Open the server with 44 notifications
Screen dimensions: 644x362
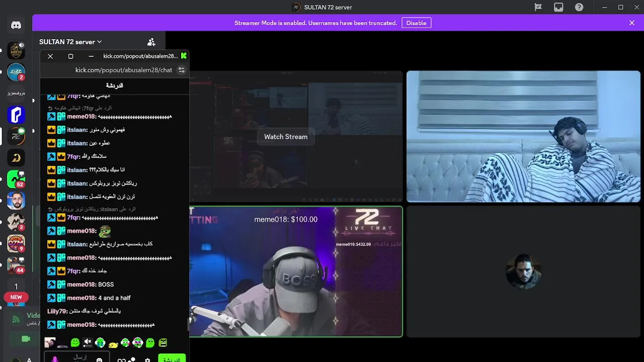(16, 265)
